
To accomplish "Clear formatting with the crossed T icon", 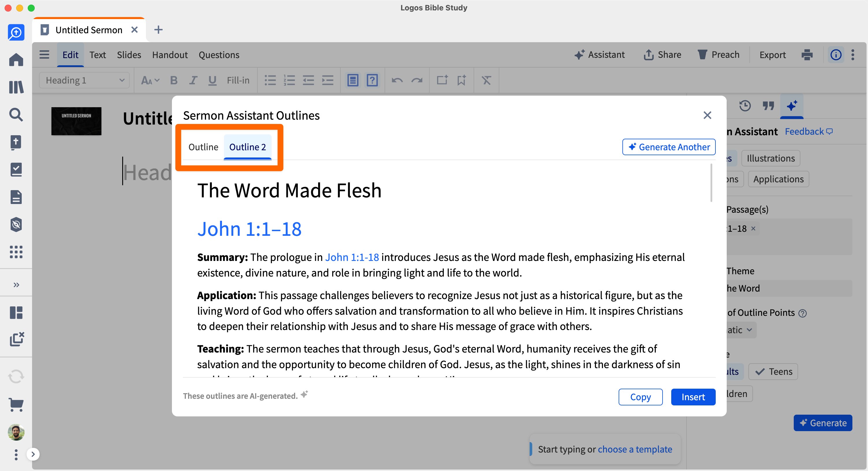I will pyautogui.click(x=486, y=80).
